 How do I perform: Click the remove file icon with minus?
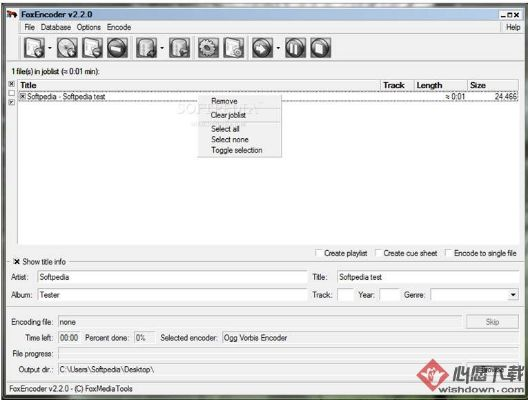click(92, 48)
